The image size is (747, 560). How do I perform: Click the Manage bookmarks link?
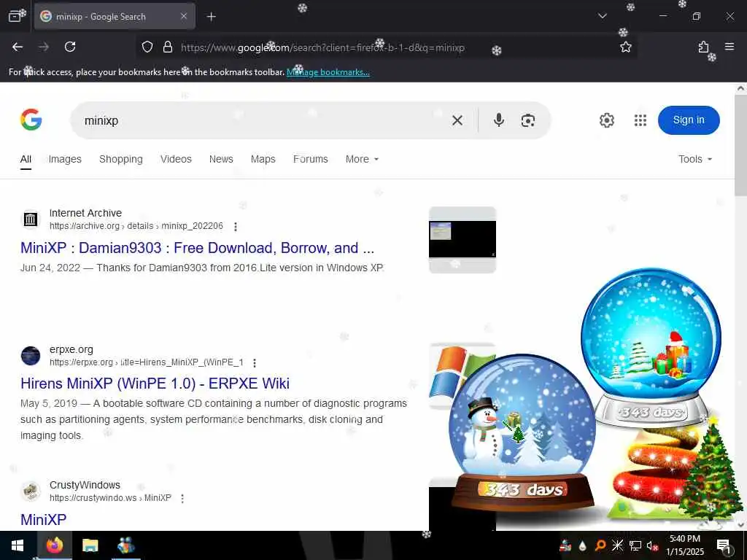point(328,72)
